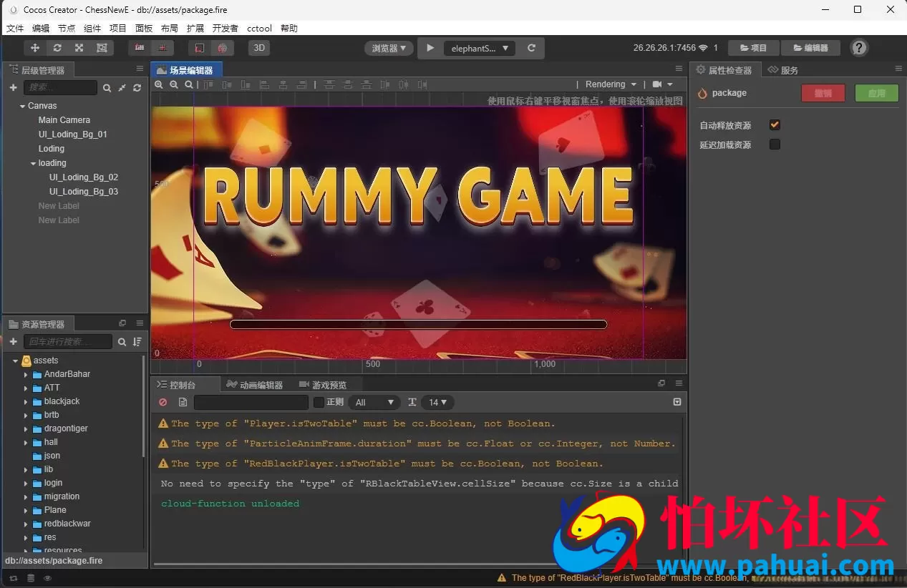The height and width of the screenshot is (588, 907).
Task: Open the help question mark icon
Action: [859, 48]
